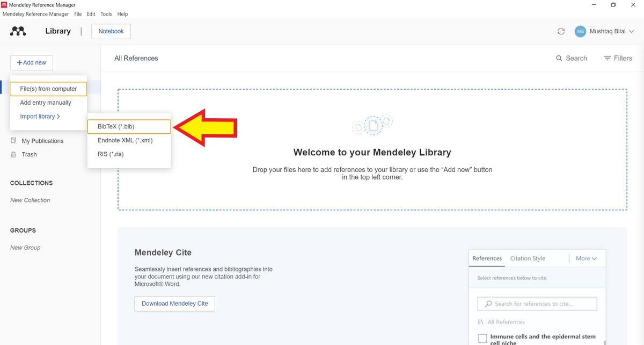
Task: Click the All References heading
Action: pos(136,58)
